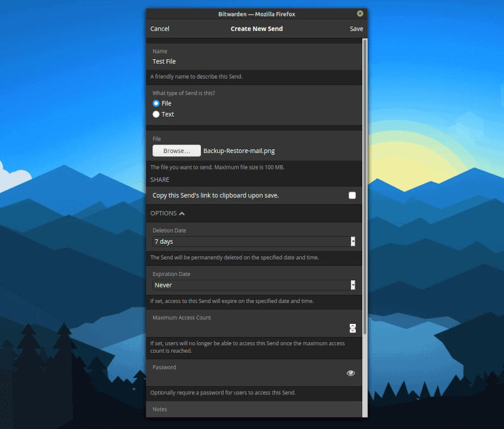
Task: Decrease Maximum Access Count with down arrow
Action: click(x=353, y=330)
